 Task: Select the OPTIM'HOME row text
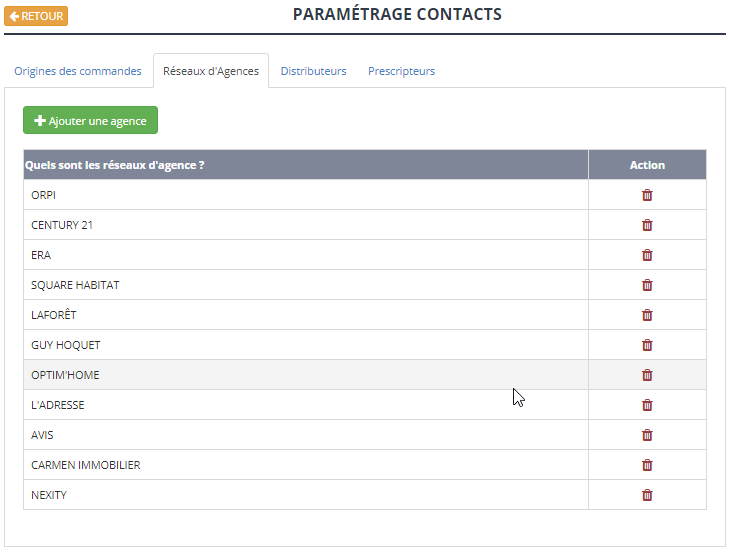65,375
